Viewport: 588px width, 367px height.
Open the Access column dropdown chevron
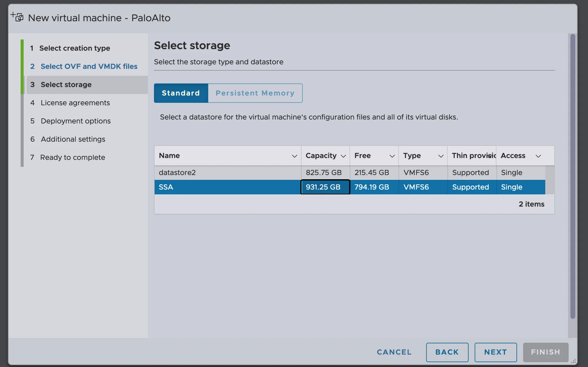[538, 156]
